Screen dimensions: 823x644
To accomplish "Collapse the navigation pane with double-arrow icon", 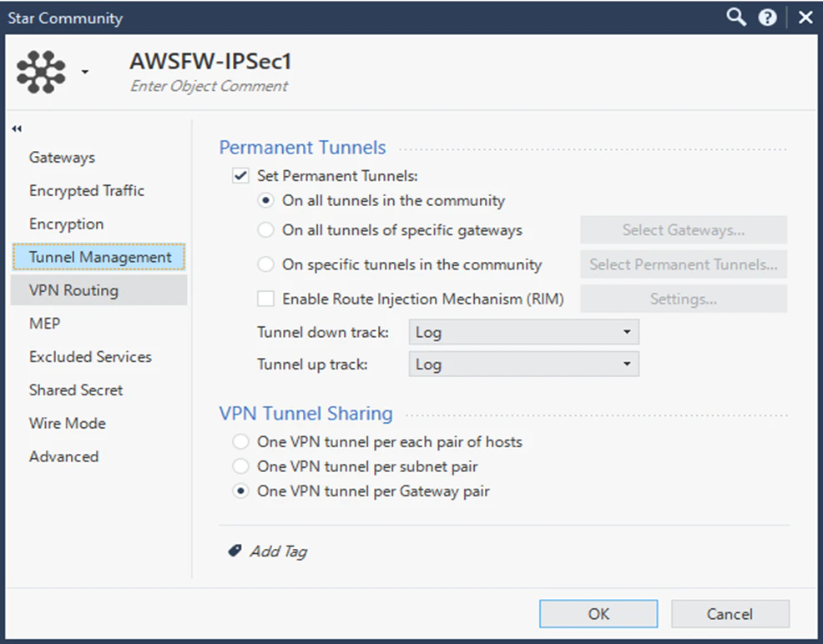I will click(17, 129).
